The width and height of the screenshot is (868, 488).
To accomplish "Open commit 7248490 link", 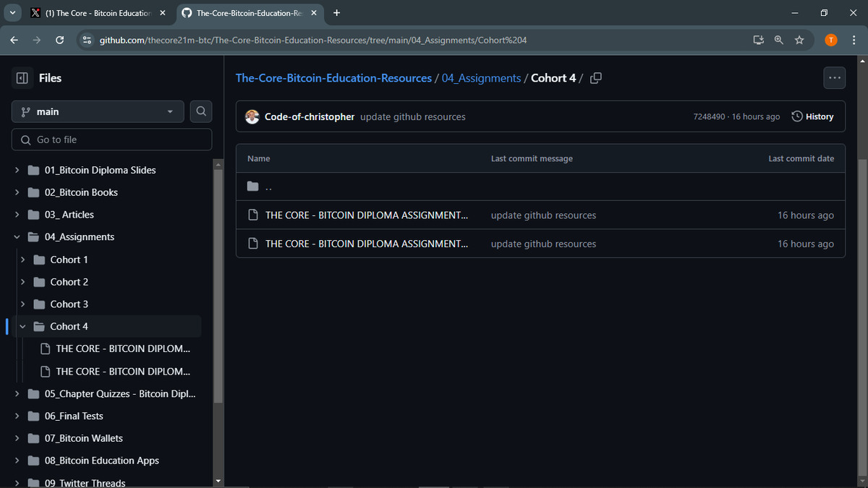I will tap(709, 116).
